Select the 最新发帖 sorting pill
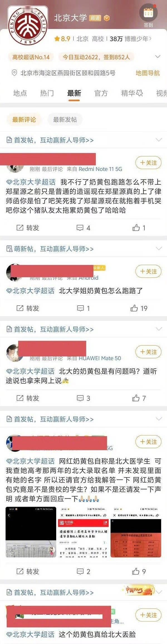Screen dimensions: 167x644 click(x=65, y=120)
